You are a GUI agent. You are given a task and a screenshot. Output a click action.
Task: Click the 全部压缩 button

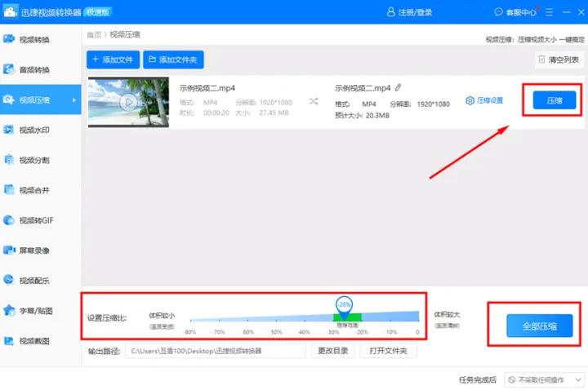(x=540, y=326)
